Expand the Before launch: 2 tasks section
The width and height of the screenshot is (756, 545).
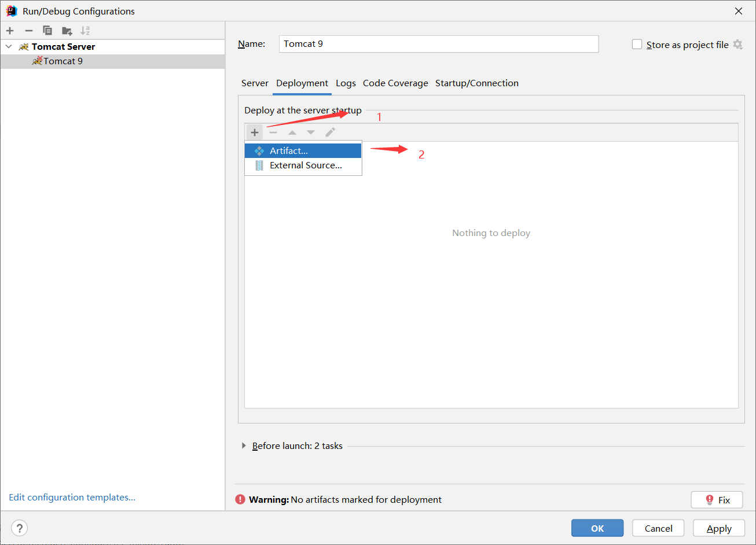[244, 445]
